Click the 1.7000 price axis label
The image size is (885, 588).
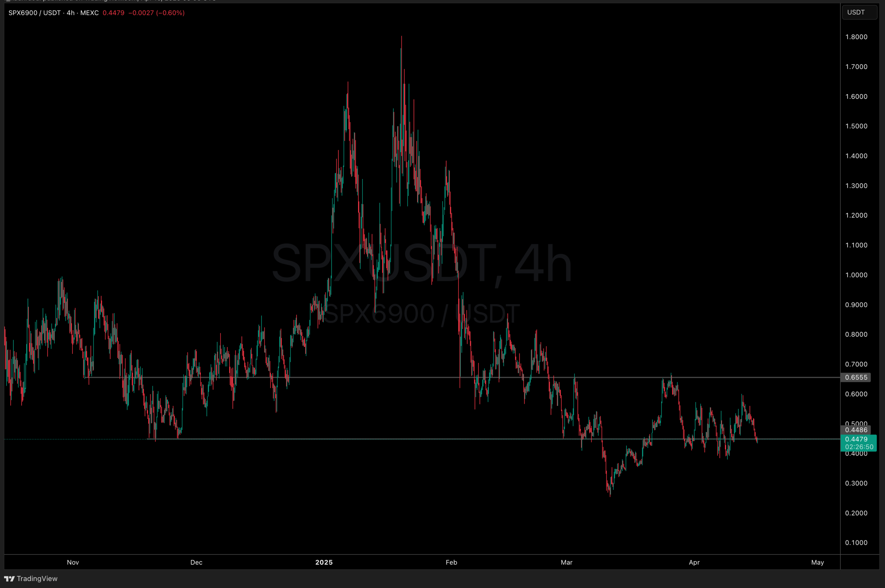coord(856,67)
